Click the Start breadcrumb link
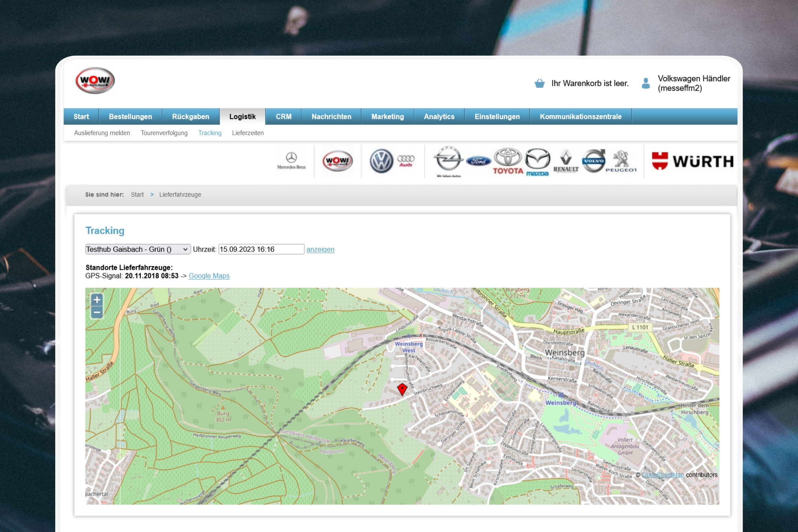Image resolution: width=798 pixels, height=532 pixels. tap(137, 195)
